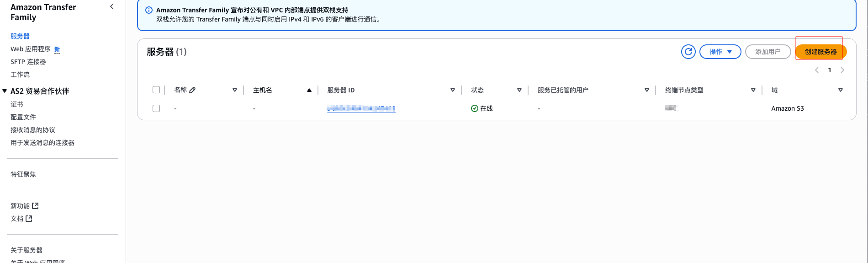This screenshot has width=868, height=263.
Task: Click the 主机名 column header text
Action: [263, 90]
